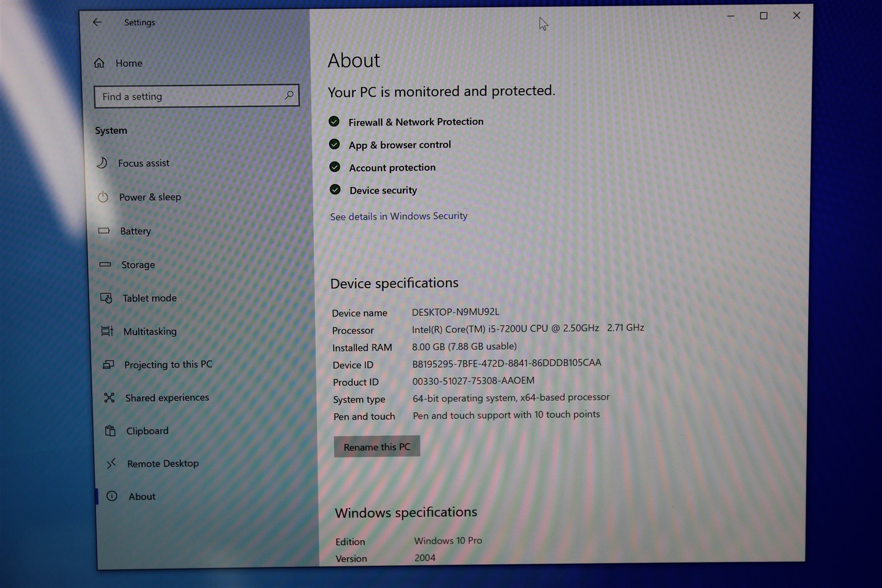Click the Power & sleep icon
Viewport: 882px width, 588px height.
click(x=103, y=197)
